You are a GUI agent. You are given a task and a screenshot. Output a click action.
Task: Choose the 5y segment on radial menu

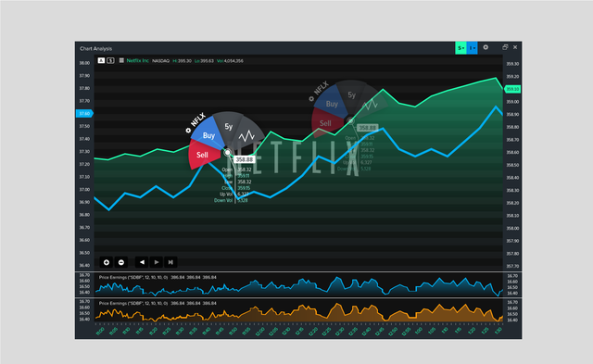click(229, 127)
